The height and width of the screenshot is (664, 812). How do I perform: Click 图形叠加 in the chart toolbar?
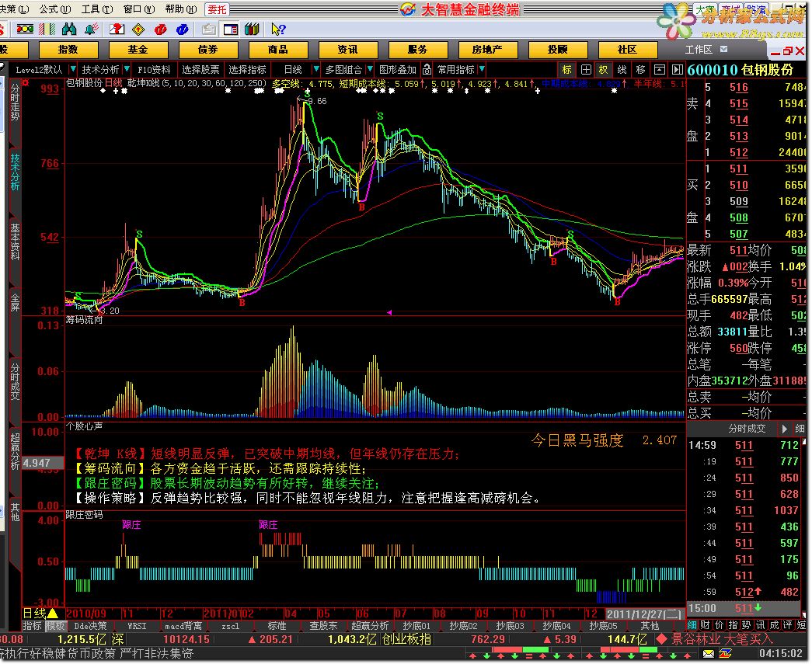tap(397, 69)
